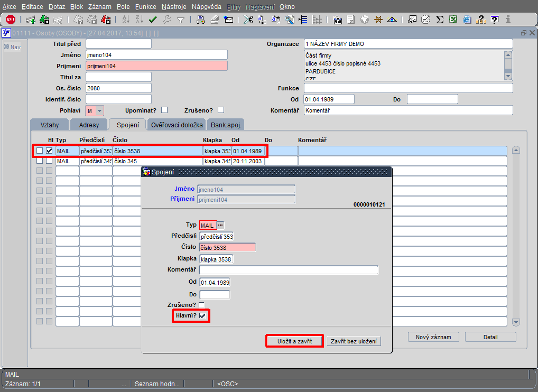Click the scissors cut icon
This screenshot has width=538, height=392.
tap(248, 20)
